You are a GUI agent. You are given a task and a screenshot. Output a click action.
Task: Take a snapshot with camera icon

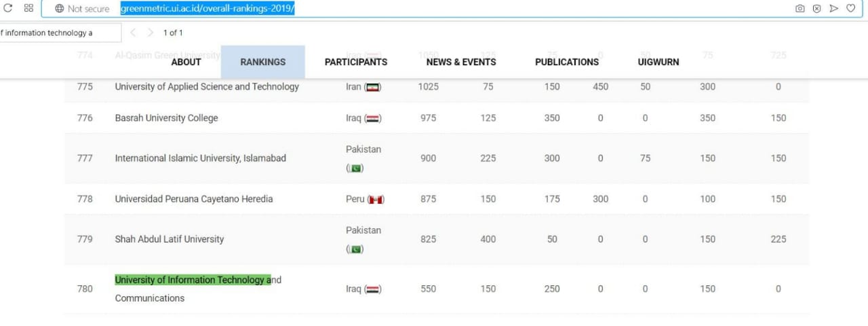pos(800,9)
